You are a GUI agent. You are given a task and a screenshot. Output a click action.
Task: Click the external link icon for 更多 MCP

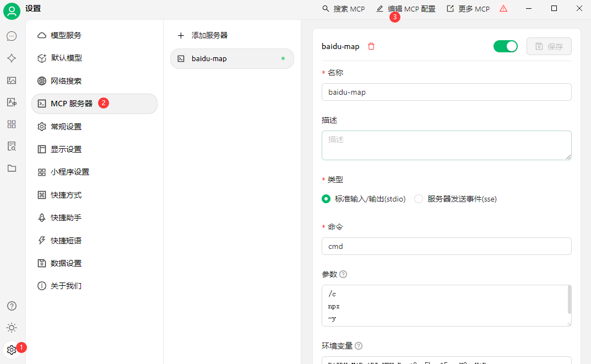click(x=450, y=8)
